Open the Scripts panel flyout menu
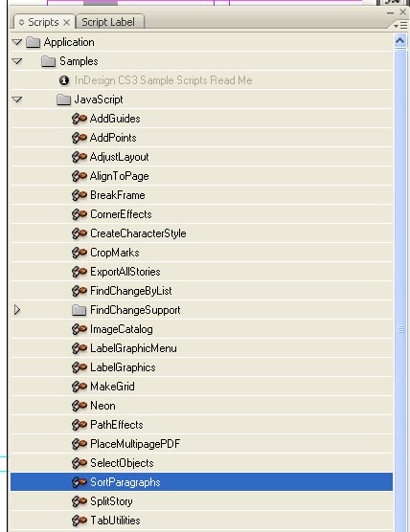410x532 pixels. pyautogui.click(x=400, y=26)
